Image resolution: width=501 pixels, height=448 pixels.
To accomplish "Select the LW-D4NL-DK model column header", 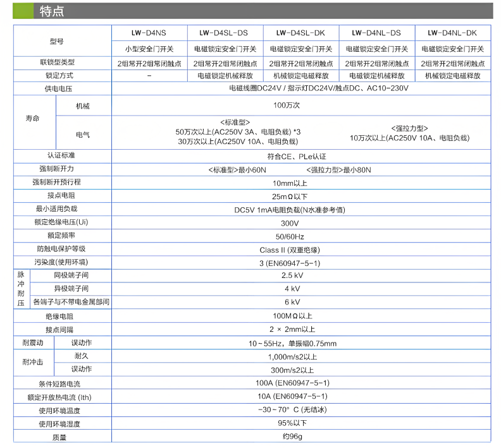I will tap(453, 33).
